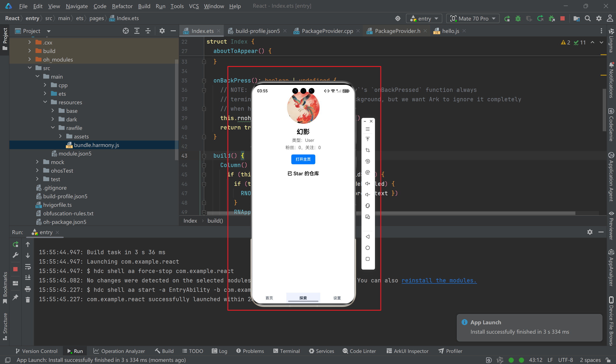Image resolution: width=616 pixels, height=364 pixels.
Task: Increase emulator volume
Action: 367,183
